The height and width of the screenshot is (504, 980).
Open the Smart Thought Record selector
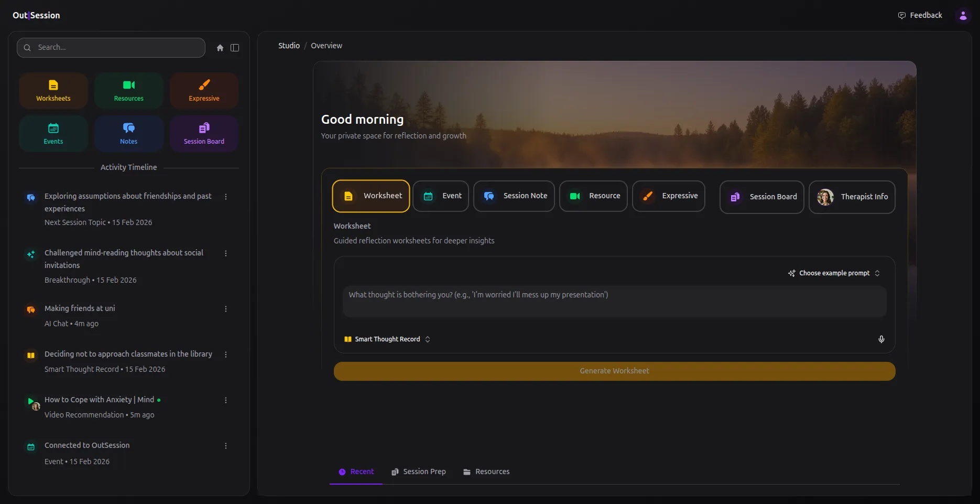(x=387, y=339)
